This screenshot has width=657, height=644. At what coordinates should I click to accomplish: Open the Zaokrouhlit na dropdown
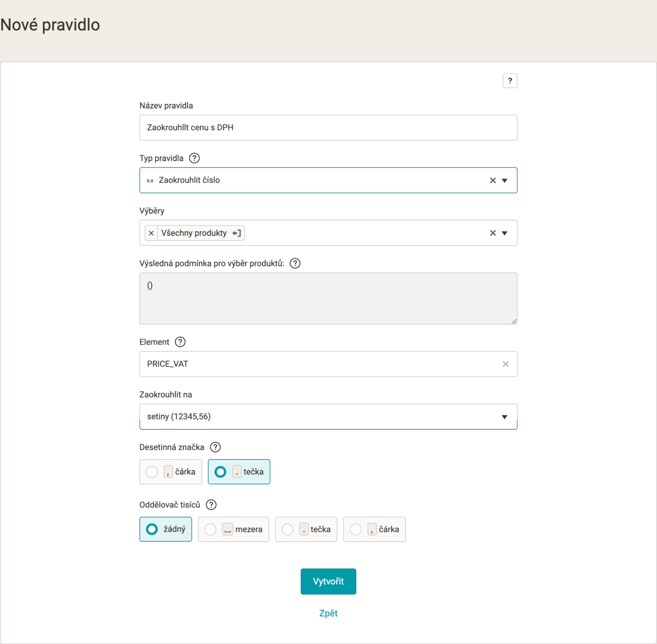(x=504, y=417)
